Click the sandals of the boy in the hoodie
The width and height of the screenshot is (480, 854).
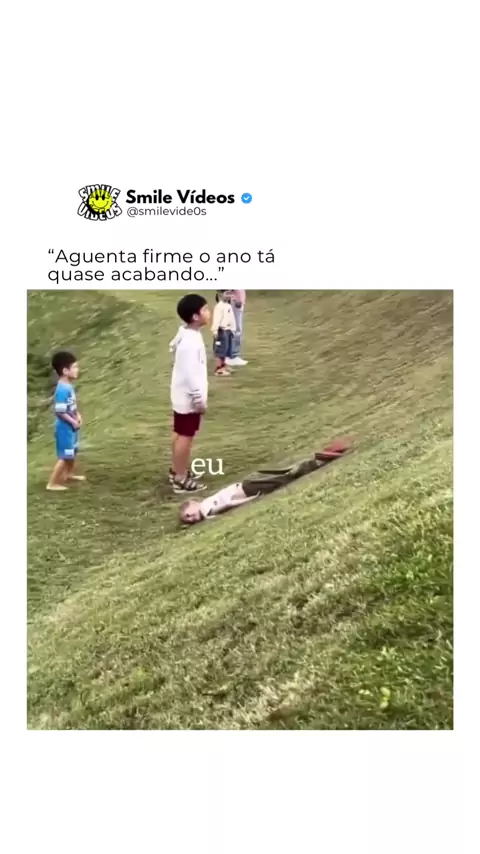185,481
